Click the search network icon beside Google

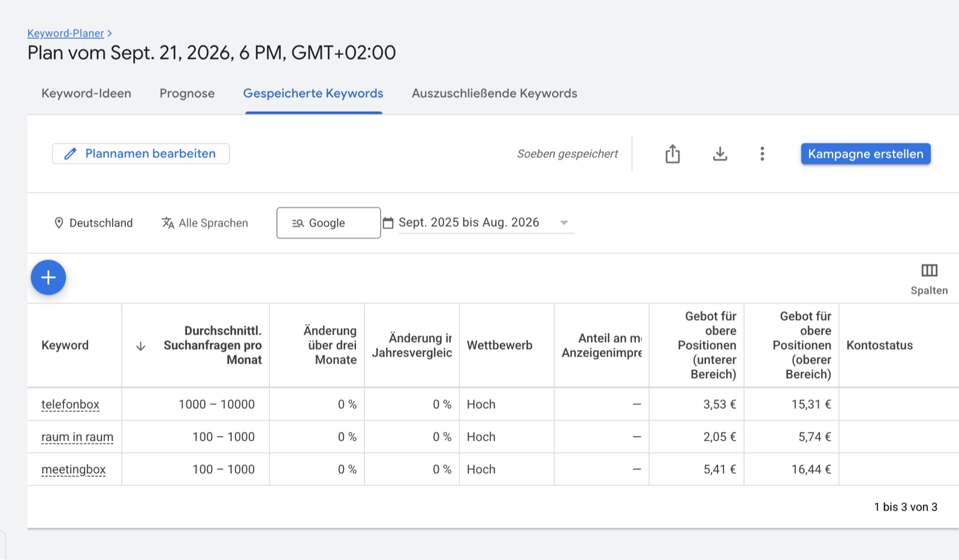tap(298, 223)
